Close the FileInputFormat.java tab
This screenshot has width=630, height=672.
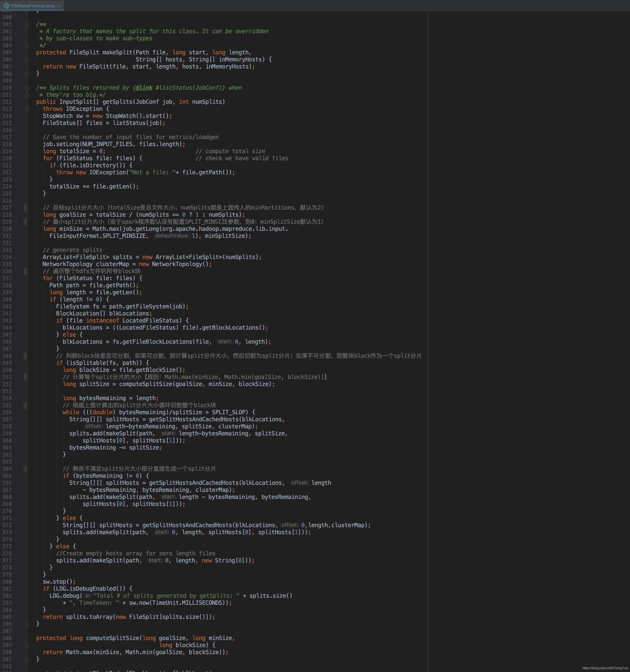[x=59, y=6]
